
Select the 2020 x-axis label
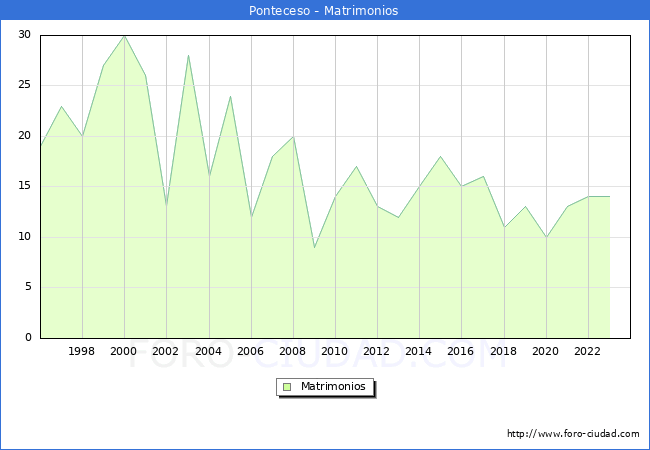[545, 351]
